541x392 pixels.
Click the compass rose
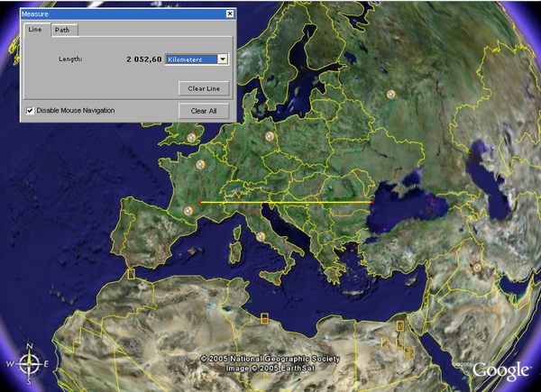29,364
